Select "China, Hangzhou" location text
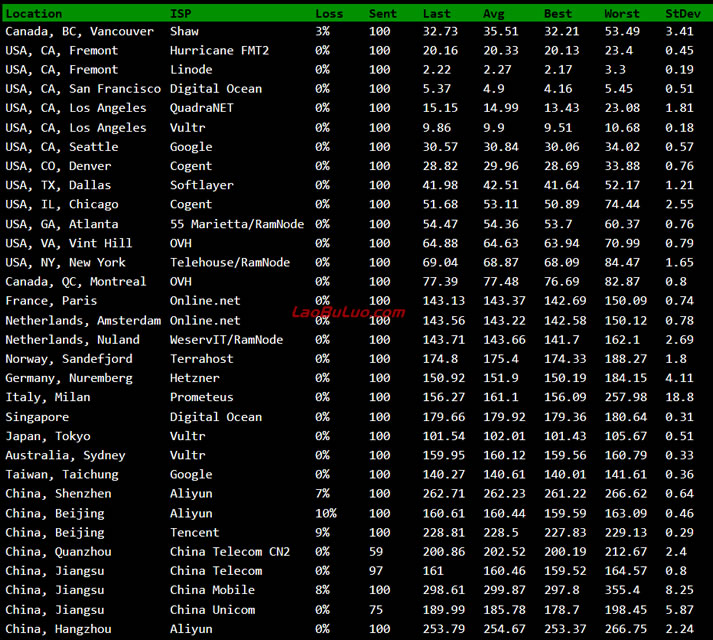 (x=58, y=629)
